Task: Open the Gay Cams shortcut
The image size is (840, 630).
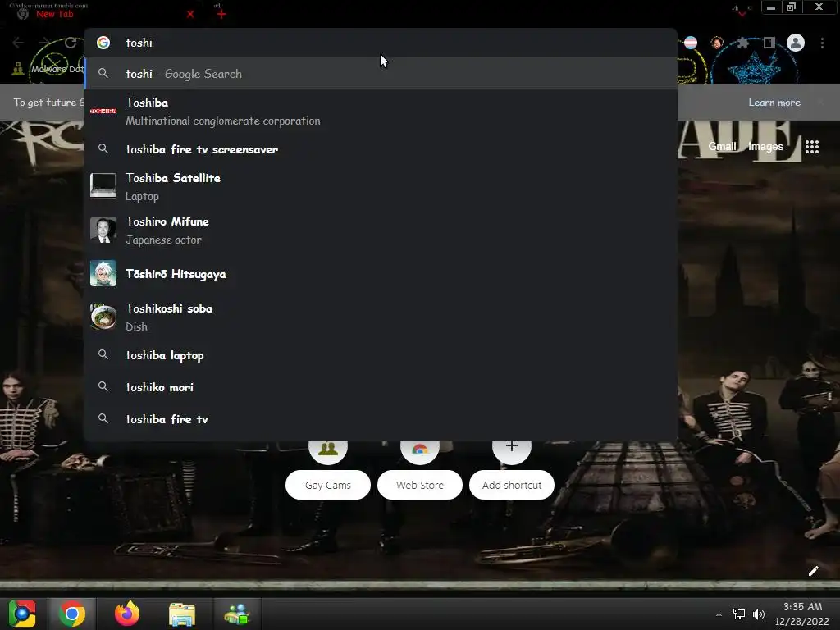Action: click(x=328, y=485)
